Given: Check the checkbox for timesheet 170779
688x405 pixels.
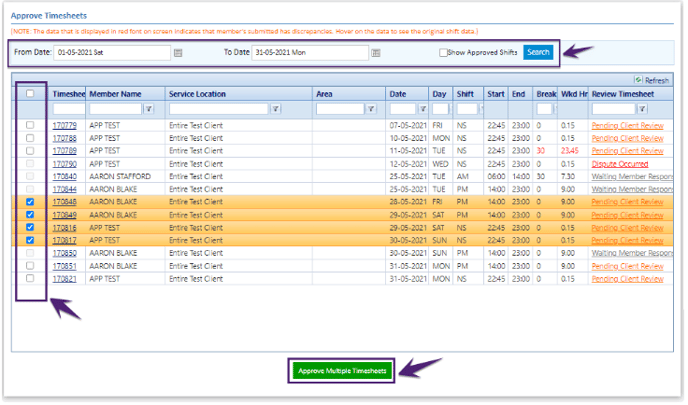Looking at the screenshot, I should coord(30,125).
